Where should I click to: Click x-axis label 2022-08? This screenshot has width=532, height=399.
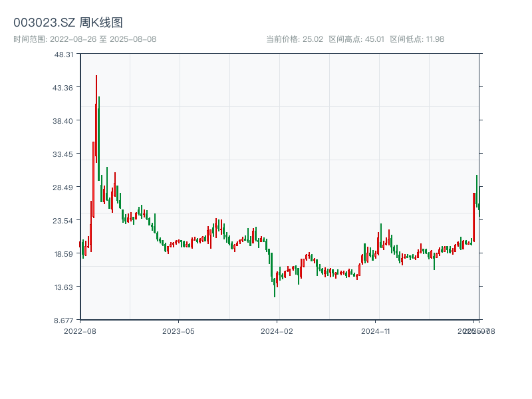tap(80, 331)
